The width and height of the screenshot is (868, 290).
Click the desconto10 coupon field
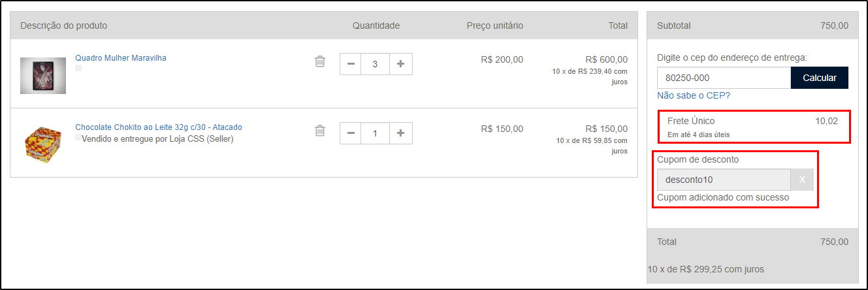(724, 180)
